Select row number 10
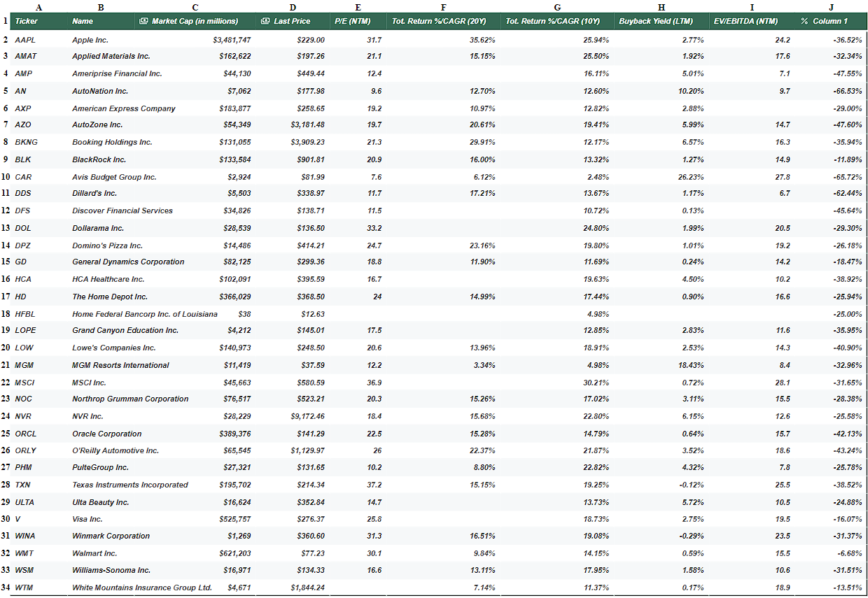Screen dimensions: 868x598 6,177
